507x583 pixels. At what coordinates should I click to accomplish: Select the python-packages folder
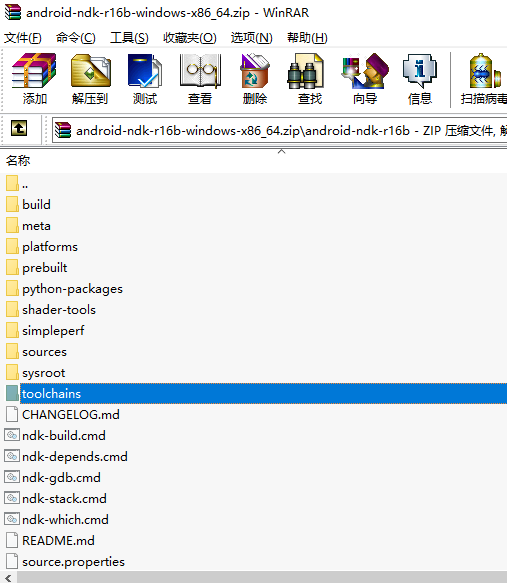(x=254, y=289)
